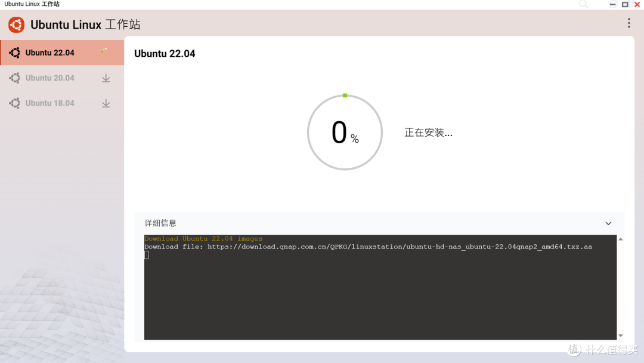Click the Ubuntu icon next to Ubuntu 18.04
This screenshot has width=644, height=363.
[14, 103]
